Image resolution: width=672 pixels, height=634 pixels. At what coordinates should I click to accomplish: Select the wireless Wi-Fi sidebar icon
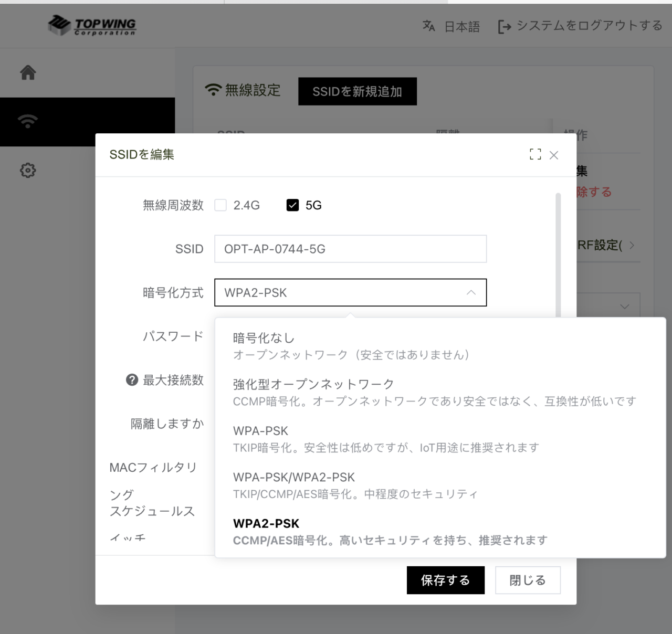[x=28, y=121]
